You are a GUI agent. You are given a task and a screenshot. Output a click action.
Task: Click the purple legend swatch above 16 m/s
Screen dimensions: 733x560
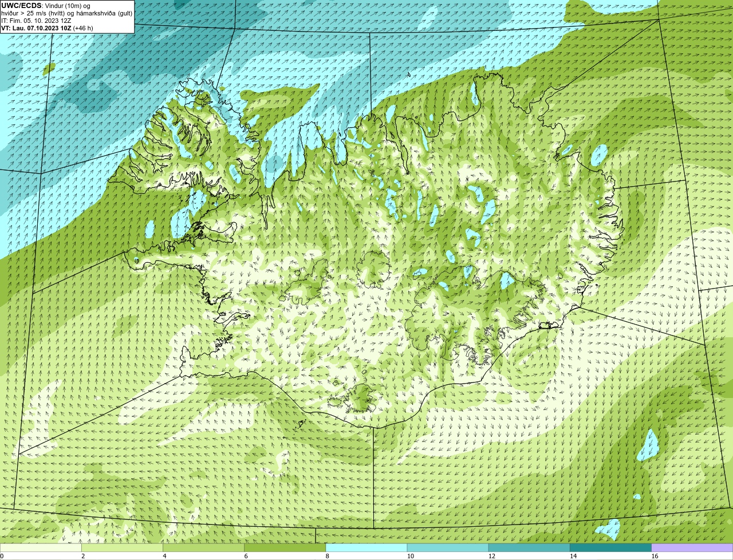(x=692, y=547)
